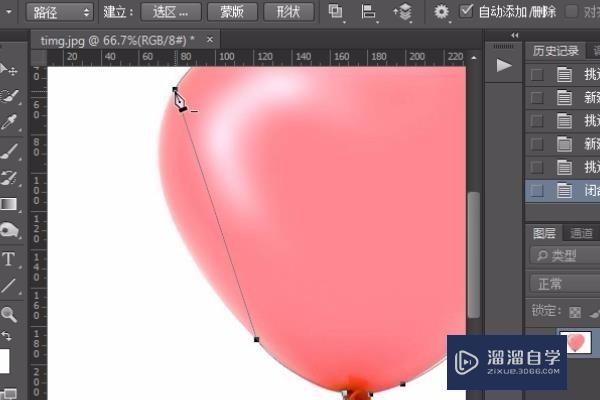Switch to the 历史记录 tab
The image size is (600, 400).
[x=555, y=51]
